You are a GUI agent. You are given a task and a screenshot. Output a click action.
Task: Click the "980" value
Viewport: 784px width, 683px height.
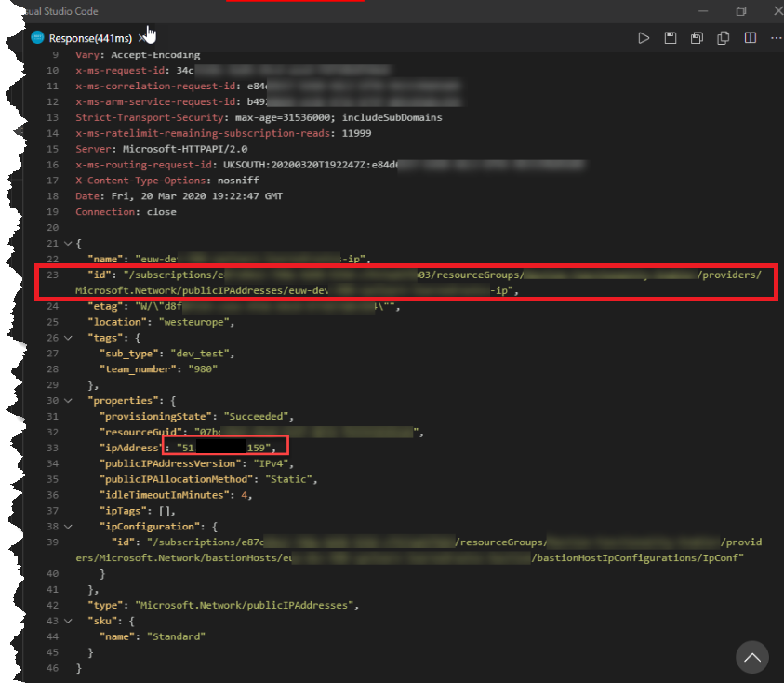[203, 369]
